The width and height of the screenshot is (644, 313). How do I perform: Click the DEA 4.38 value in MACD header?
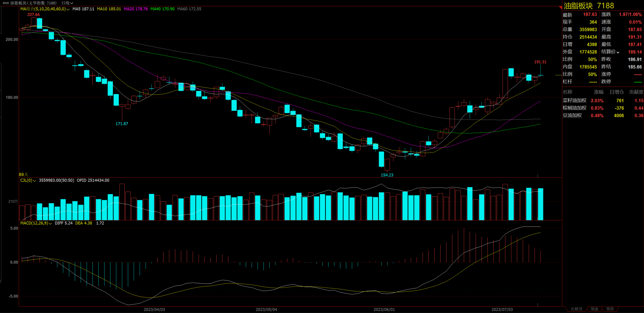coord(84,223)
